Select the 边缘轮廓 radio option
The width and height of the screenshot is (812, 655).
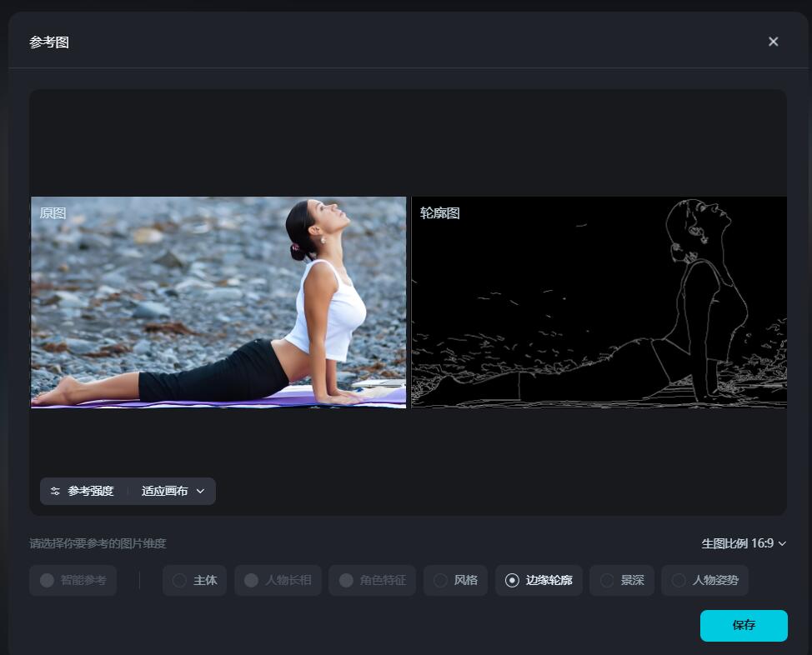coord(539,581)
